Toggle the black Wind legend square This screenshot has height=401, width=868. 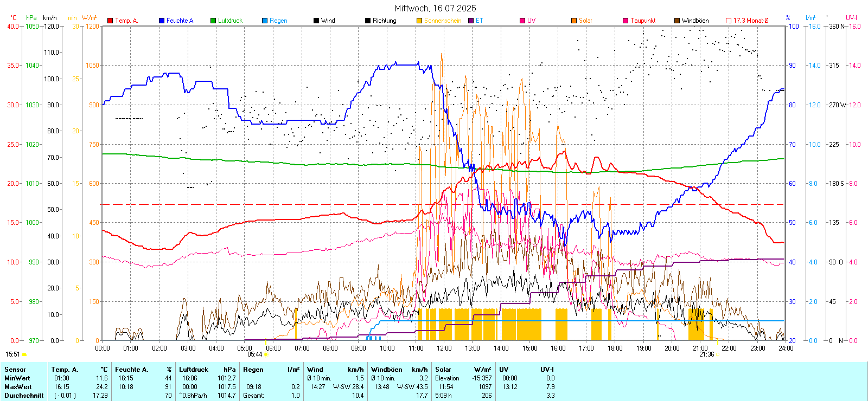point(316,21)
